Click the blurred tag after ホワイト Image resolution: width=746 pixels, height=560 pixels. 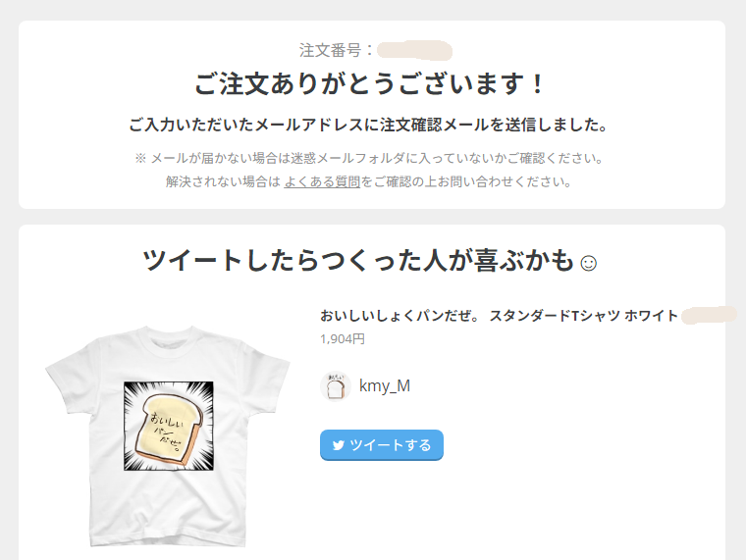(709, 315)
